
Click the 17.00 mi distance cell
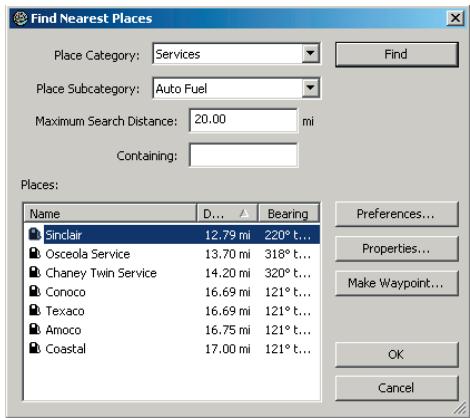pyautogui.click(x=228, y=349)
